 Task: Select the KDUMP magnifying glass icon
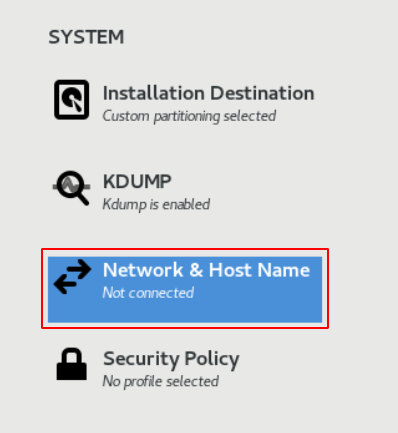(x=72, y=188)
